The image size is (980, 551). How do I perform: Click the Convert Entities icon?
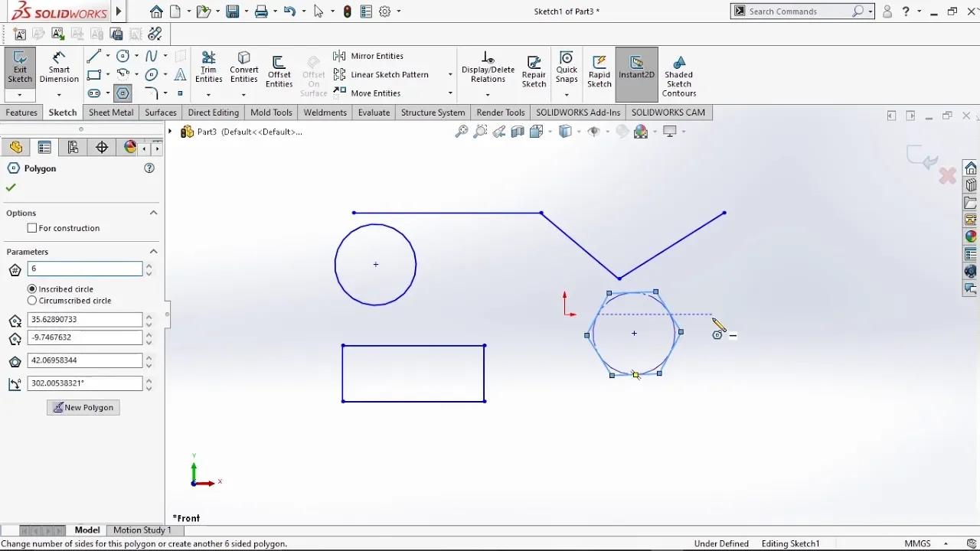[x=243, y=67]
